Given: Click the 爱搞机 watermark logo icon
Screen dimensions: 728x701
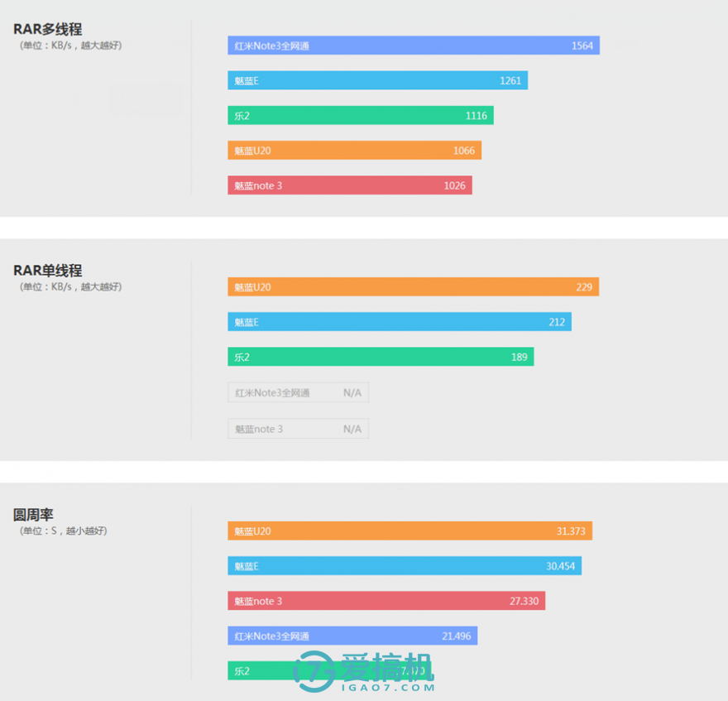Looking at the screenshot, I should 315,671.
